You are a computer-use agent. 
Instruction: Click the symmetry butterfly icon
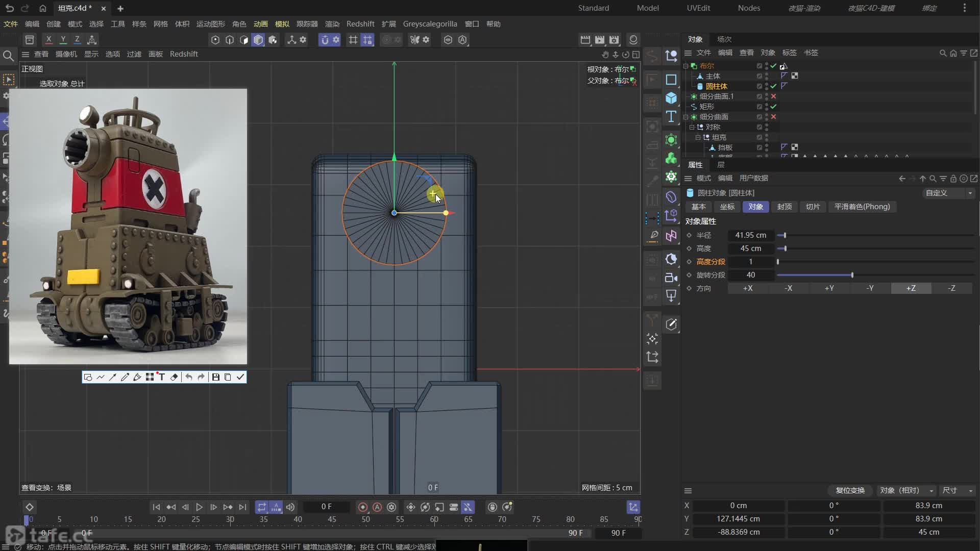[x=415, y=40]
